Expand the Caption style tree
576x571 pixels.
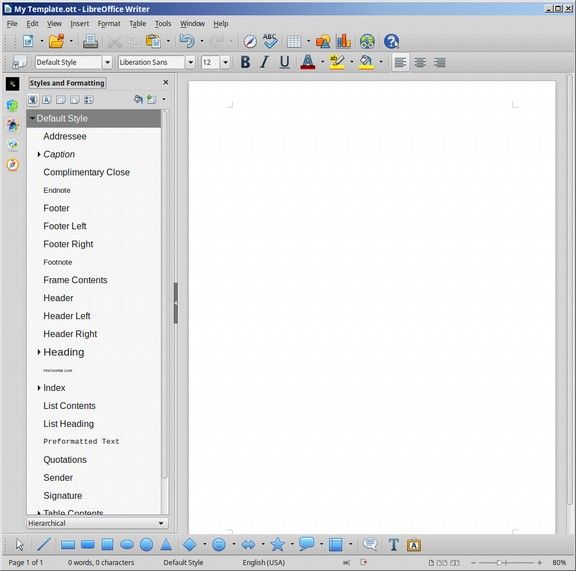click(x=39, y=154)
